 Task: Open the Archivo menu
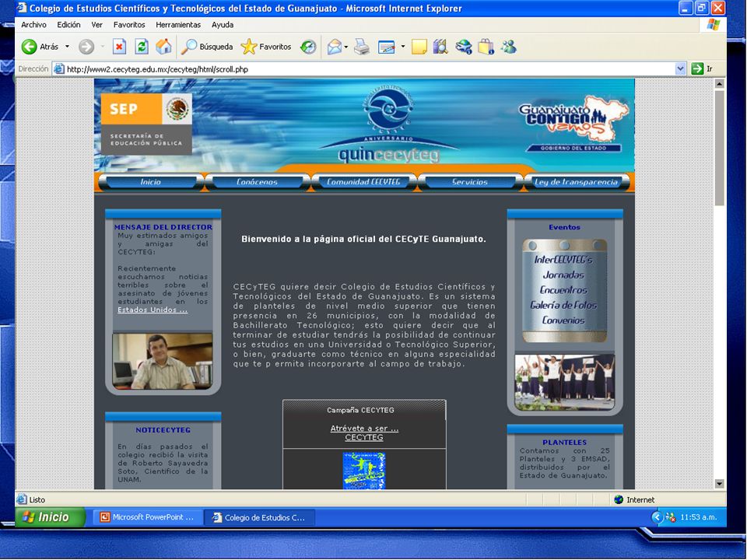[33, 25]
